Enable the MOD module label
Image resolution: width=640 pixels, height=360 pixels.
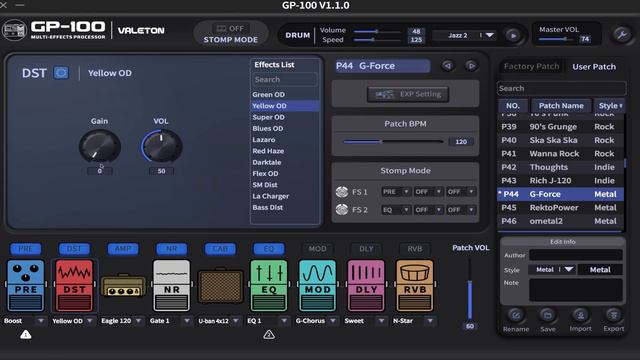[317, 249]
